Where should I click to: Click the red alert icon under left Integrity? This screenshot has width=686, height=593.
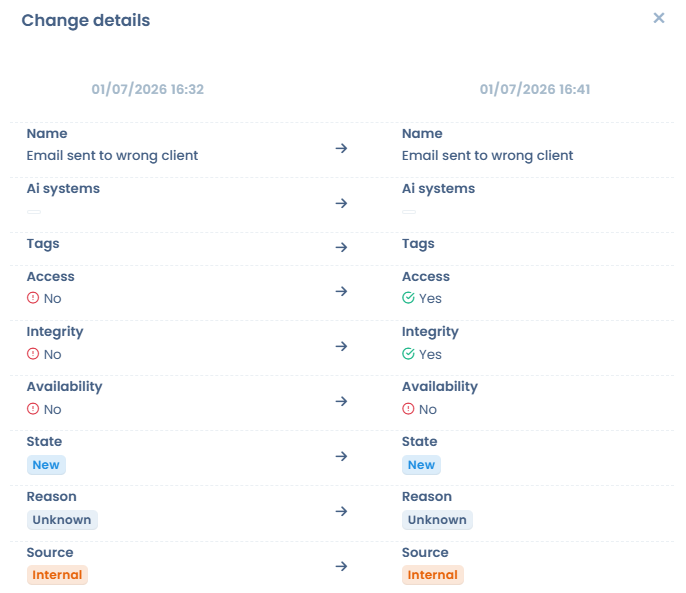tap(33, 354)
